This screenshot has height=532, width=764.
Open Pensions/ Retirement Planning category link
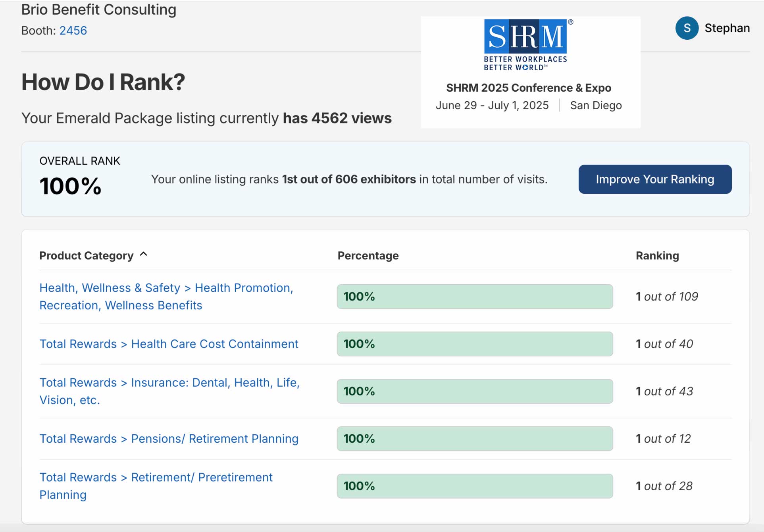point(169,439)
